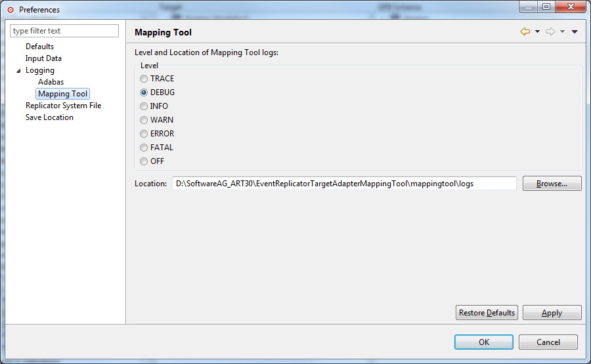591x364 pixels.
Task: Select the TRACE log level
Action: coord(144,79)
